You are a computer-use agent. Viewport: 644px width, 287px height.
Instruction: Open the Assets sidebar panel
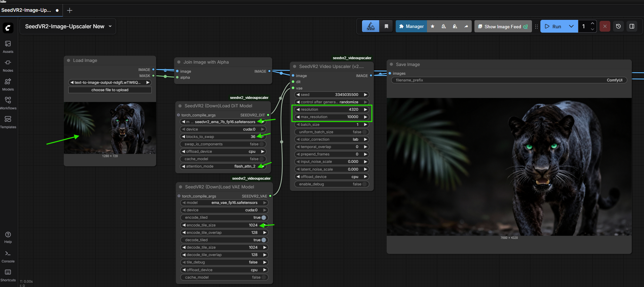[8, 47]
